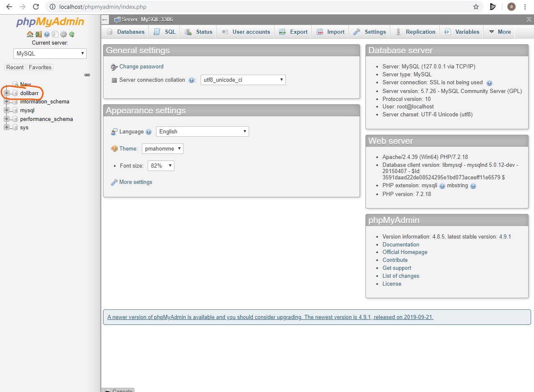Expand the dolibarr database node

coord(6,93)
